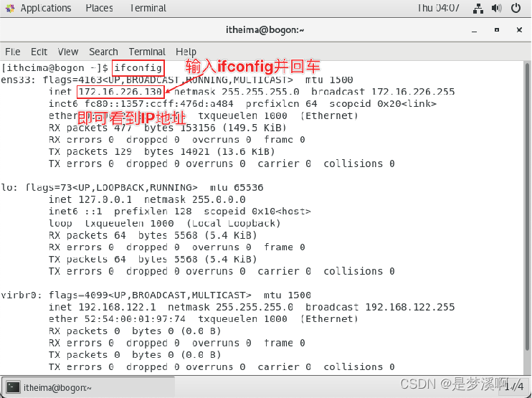Click the text 'scopeid 0x20<link>'

pyautogui.click(x=383, y=103)
